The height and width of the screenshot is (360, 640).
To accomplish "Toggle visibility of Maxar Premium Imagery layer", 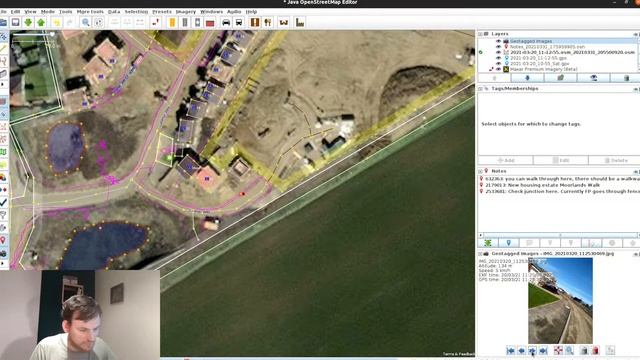I will click(498, 69).
